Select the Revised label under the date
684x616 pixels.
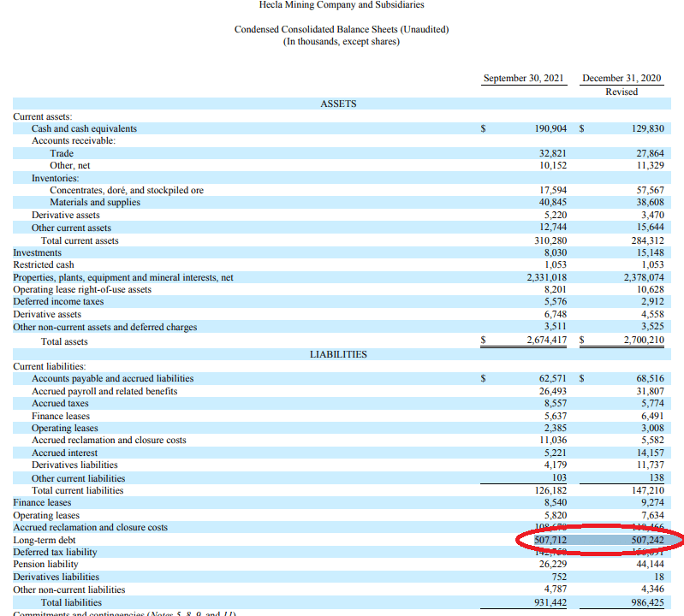tap(622, 92)
